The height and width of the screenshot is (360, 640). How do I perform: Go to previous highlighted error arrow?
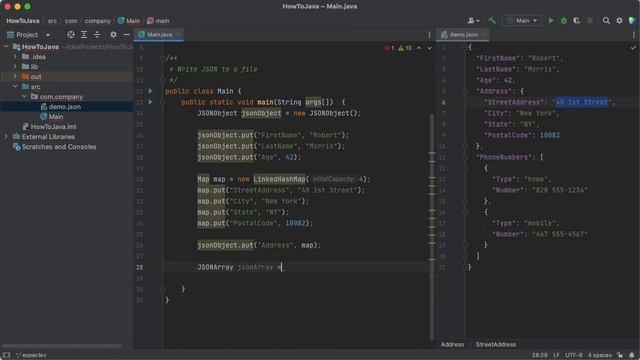419,48
